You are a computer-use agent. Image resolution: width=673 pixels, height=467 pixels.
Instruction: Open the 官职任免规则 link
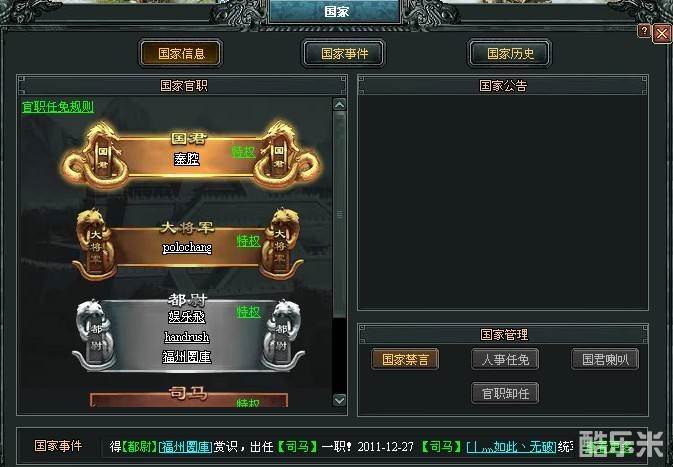(x=58, y=106)
